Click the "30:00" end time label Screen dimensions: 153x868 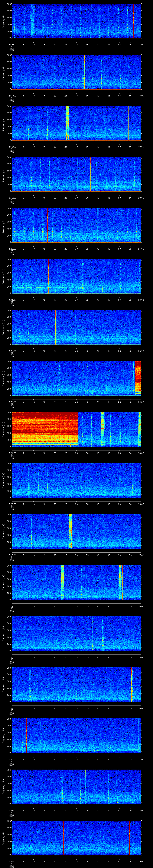point(141,708)
